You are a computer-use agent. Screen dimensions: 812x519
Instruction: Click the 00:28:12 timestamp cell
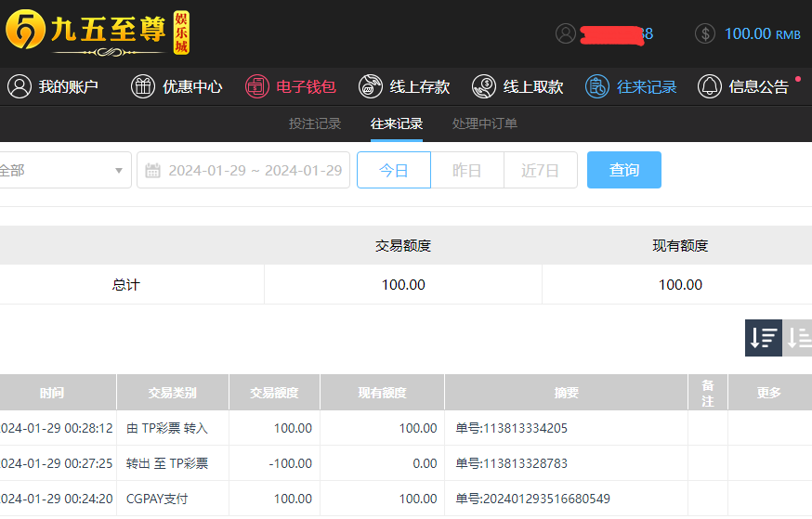[x=57, y=428]
